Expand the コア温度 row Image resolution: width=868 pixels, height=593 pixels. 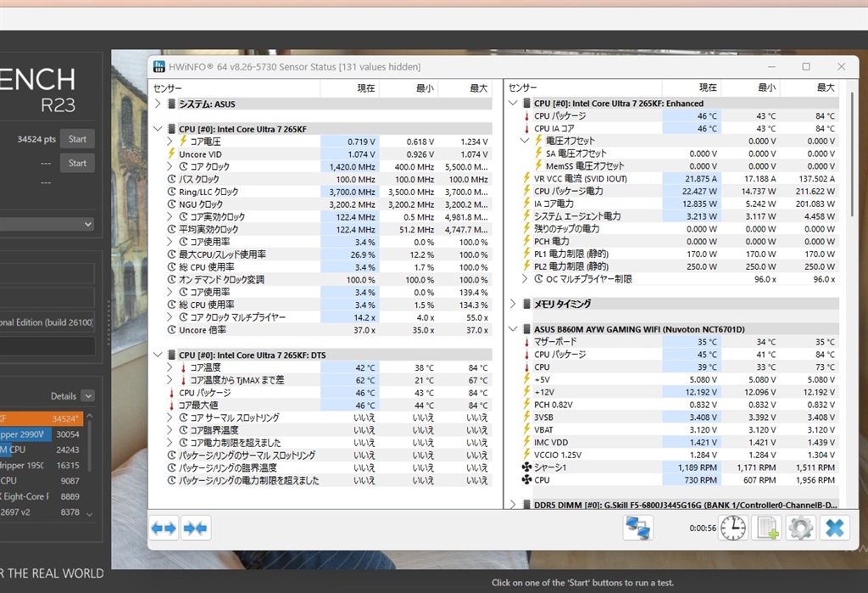170,367
